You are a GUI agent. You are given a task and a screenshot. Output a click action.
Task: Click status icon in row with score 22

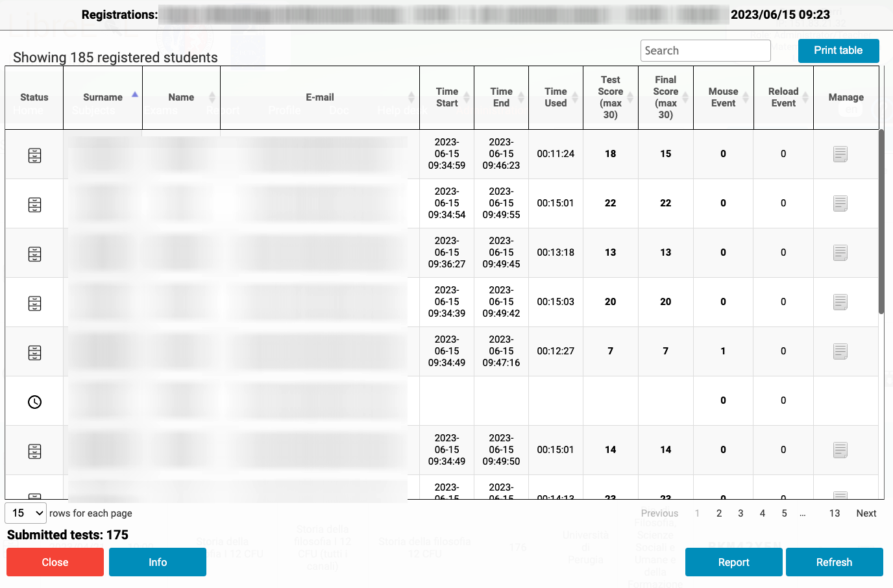(35, 204)
